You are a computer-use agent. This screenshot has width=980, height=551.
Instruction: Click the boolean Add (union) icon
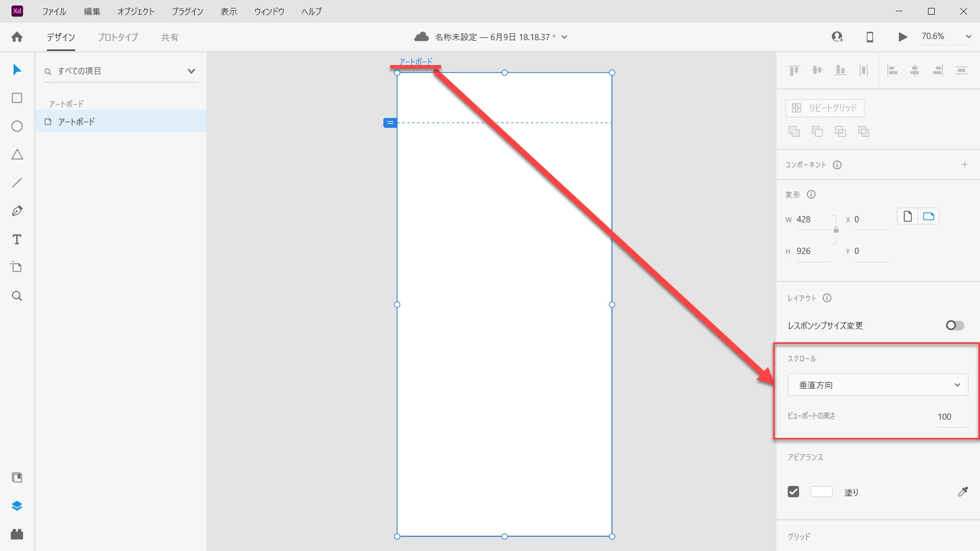click(794, 131)
